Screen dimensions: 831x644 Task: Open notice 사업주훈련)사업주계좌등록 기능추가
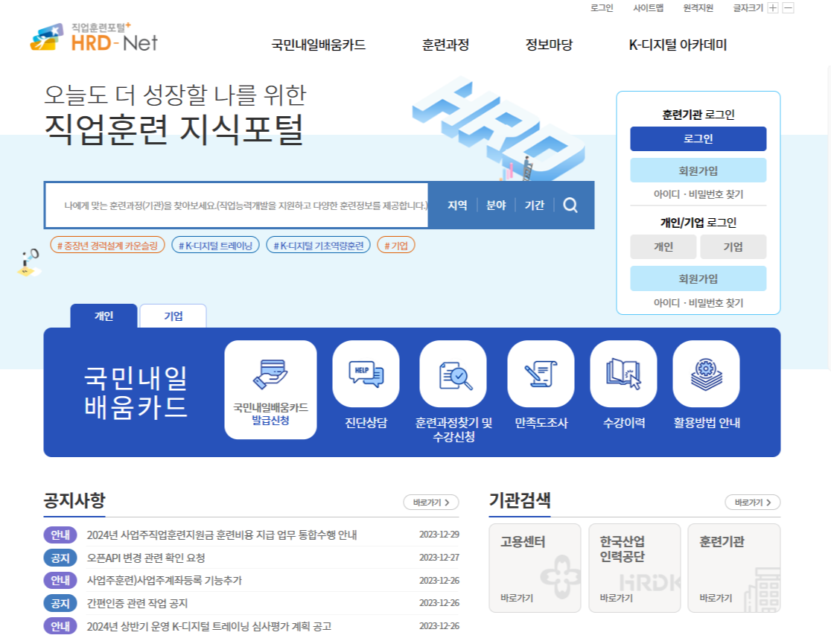click(165, 581)
